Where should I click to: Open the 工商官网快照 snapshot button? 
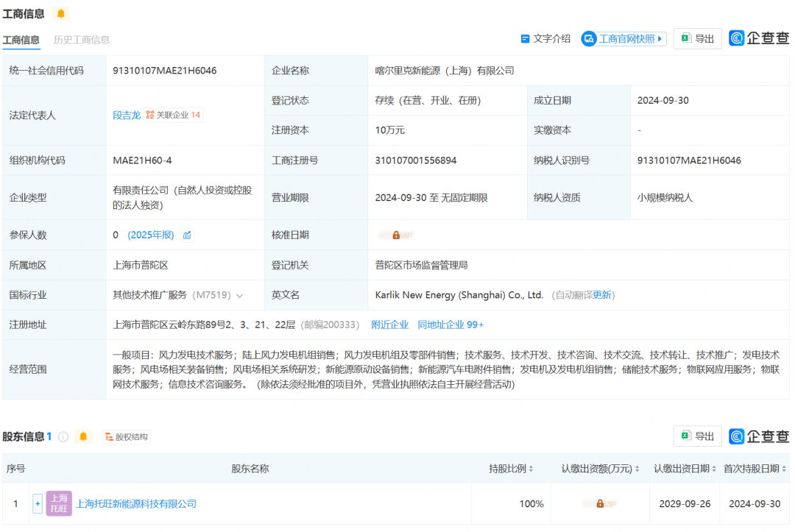pos(623,38)
